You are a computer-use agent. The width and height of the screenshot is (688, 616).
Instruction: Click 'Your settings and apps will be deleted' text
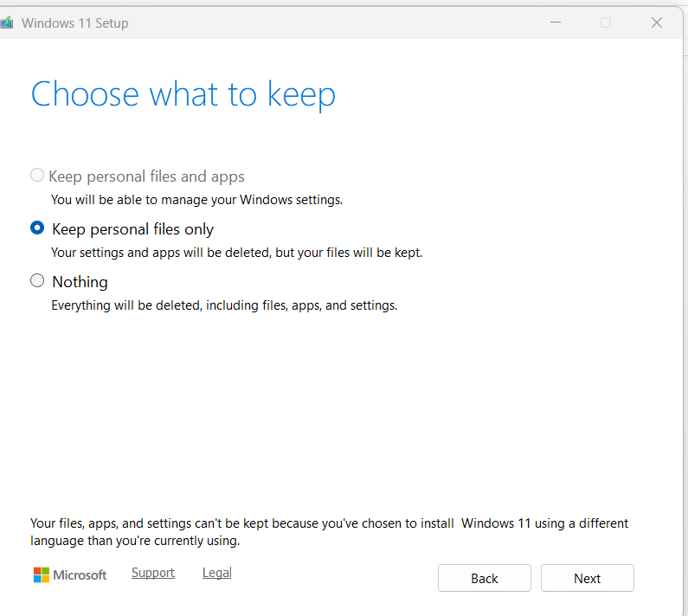pos(237,253)
